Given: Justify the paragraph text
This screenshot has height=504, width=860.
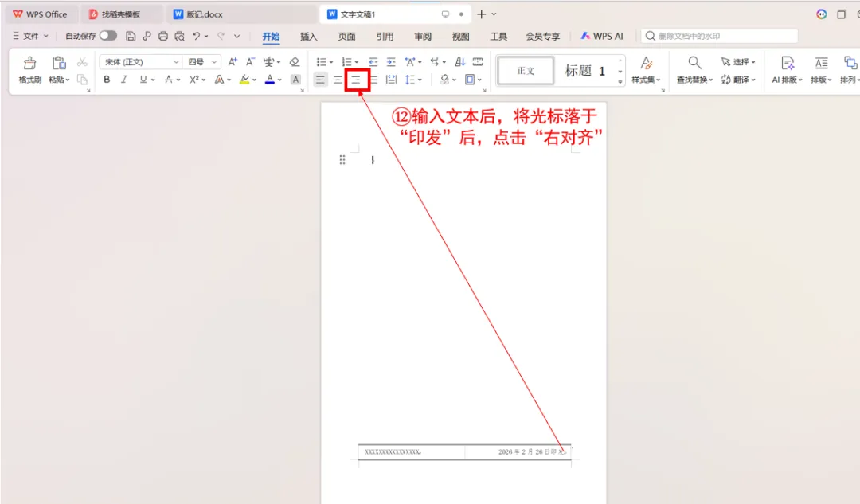Looking at the screenshot, I should 374,80.
